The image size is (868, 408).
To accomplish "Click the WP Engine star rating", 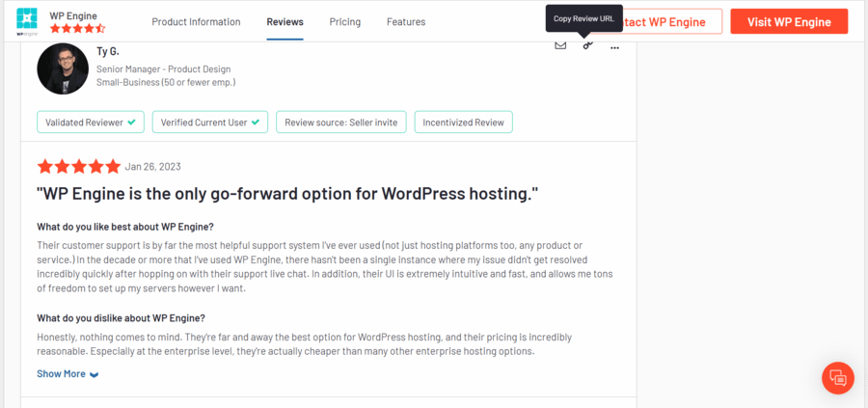I will point(77,28).
